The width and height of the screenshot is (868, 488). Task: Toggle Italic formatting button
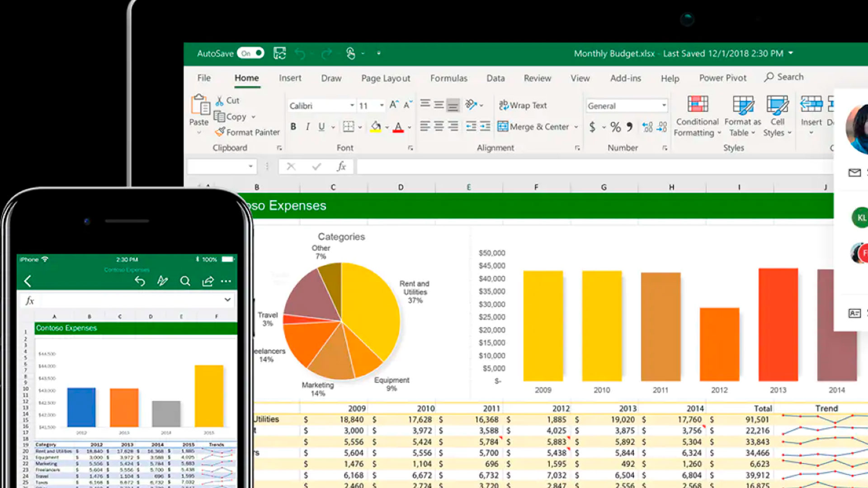[307, 127]
